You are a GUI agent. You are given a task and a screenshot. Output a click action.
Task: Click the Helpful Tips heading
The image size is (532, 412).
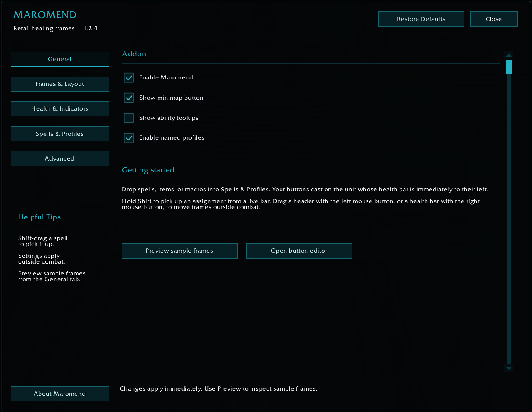(39, 217)
